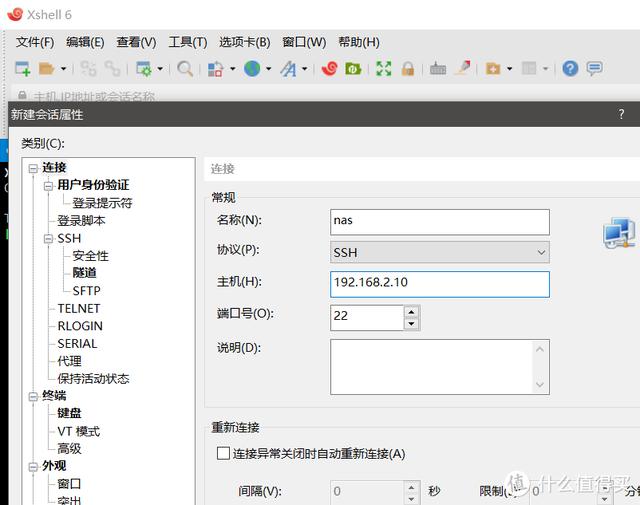Click the New Session toolbar icon

point(23,69)
